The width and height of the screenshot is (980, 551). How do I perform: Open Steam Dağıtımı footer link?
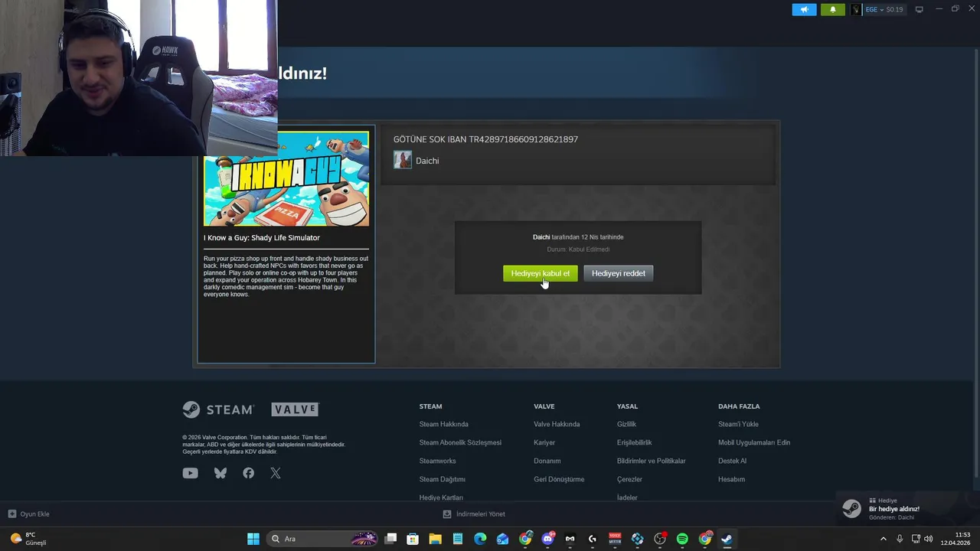pos(443,479)
